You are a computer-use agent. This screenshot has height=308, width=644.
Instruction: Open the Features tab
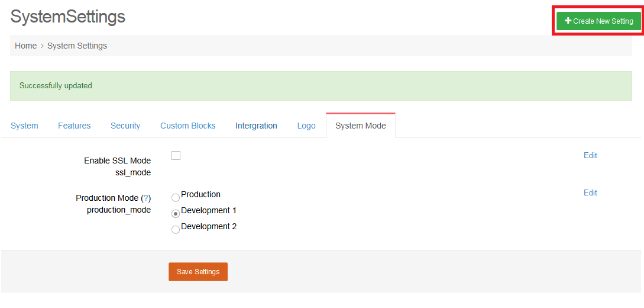click(74, 126)
